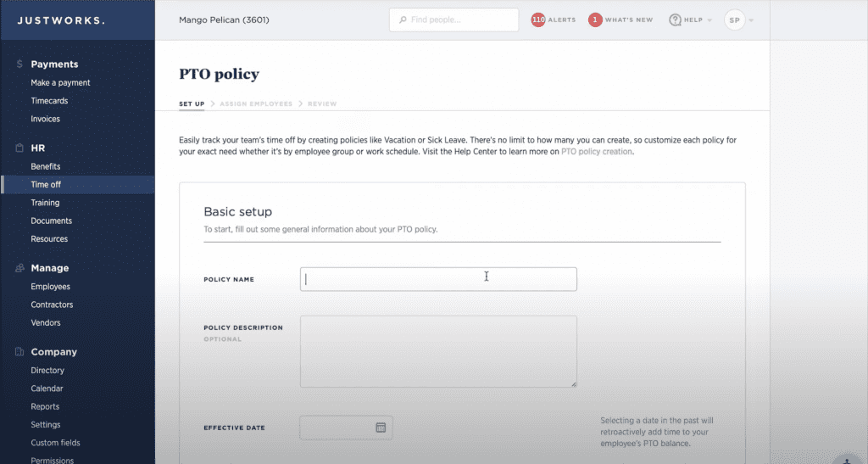Image resolution: width=868 pixels, height=464 pixels.
Task: Click the Effective Date field
Action: coord(346,428)
